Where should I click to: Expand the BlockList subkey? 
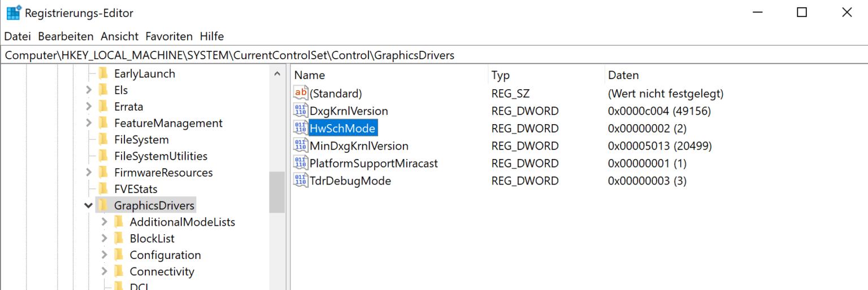click(x=104, y=238)
